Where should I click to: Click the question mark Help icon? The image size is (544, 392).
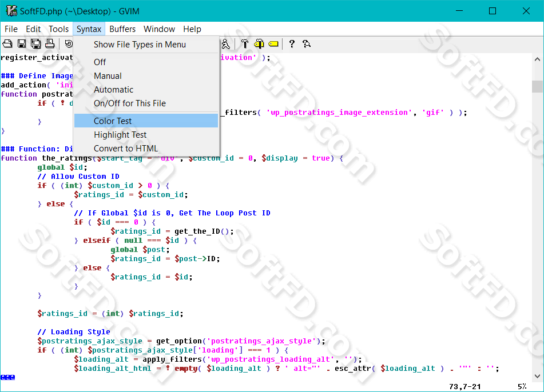(292, 43)
